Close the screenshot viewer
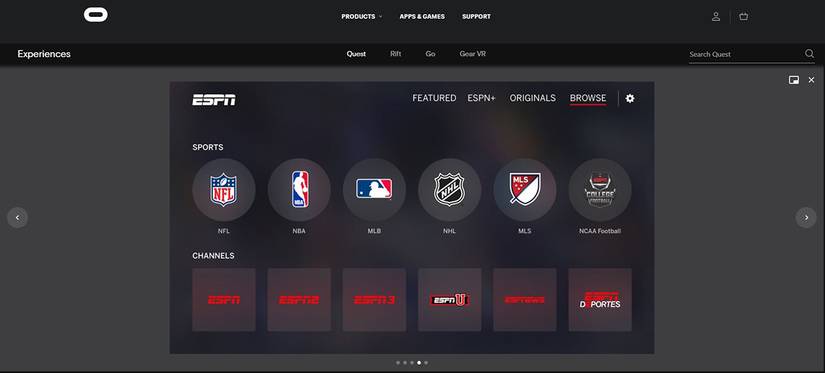This screenshot has height=373, width=825. [811, 80]
